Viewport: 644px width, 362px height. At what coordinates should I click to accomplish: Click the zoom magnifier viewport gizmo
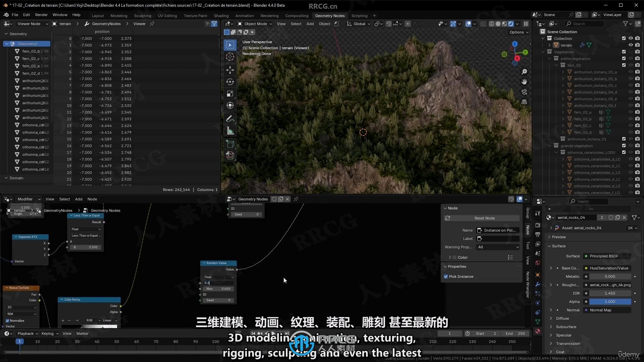(x=524, y=72)
